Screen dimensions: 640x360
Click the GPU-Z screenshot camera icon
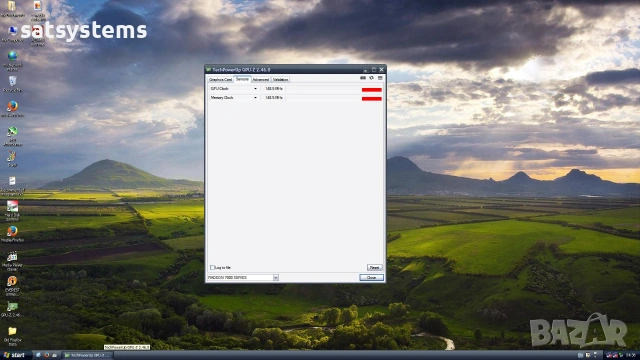[x=363, y=78]
